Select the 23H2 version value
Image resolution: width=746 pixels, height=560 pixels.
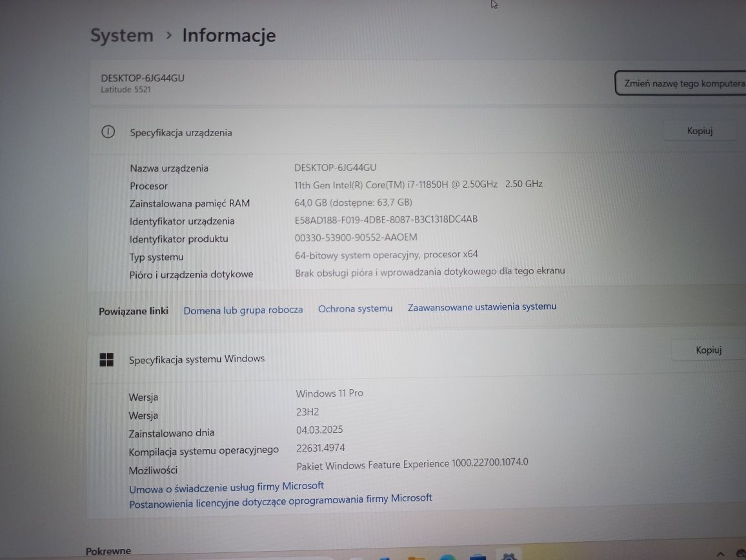(x=307, y=412)
